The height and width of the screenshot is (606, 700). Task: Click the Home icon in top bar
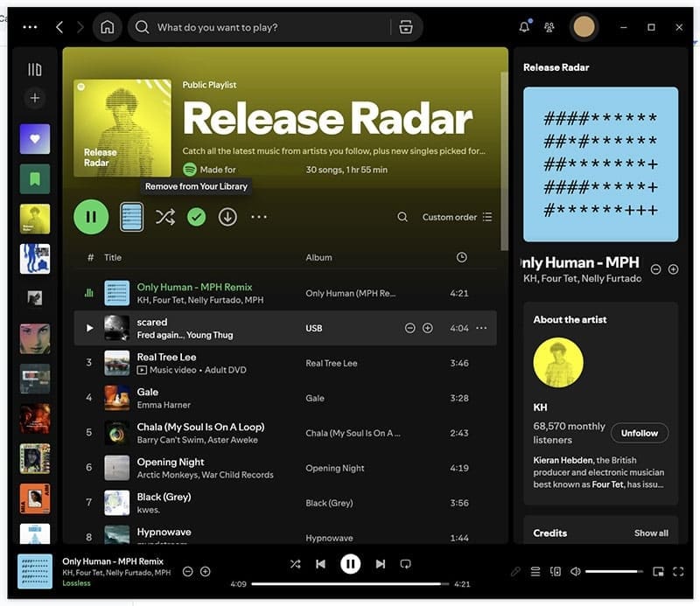point(107,27)
